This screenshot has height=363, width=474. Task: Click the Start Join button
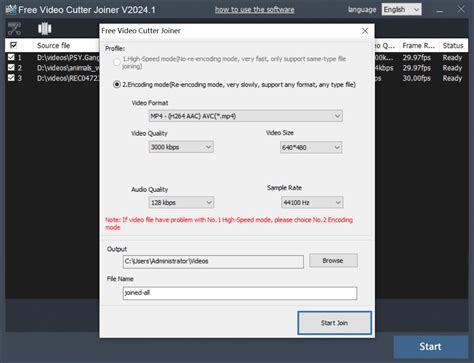334,323
